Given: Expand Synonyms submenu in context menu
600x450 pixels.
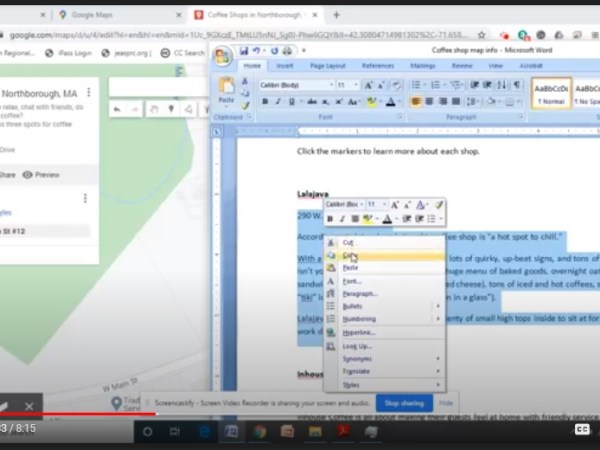Looking at the screenshot, I should pos(384,359).
